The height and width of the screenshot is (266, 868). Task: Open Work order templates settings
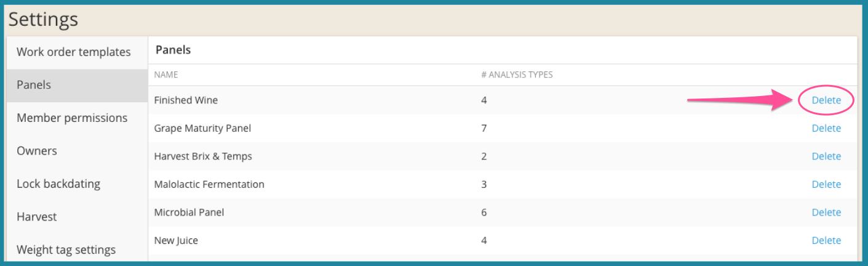74,52
